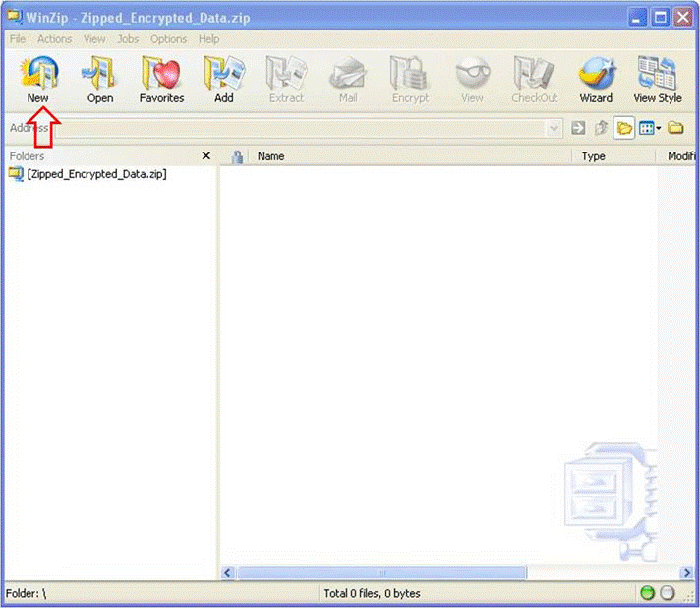Toggle the Folders pane button

[x=623, y=128]
